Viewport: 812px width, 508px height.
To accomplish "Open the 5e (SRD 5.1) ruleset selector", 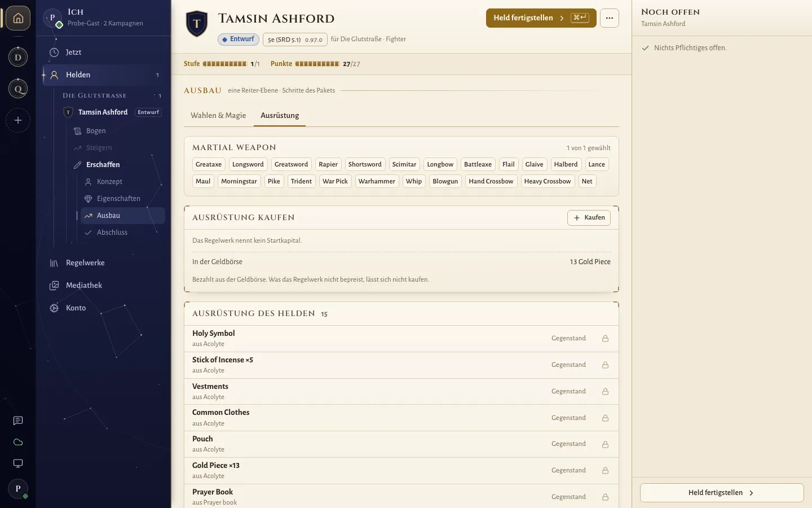I will (295, 40).
